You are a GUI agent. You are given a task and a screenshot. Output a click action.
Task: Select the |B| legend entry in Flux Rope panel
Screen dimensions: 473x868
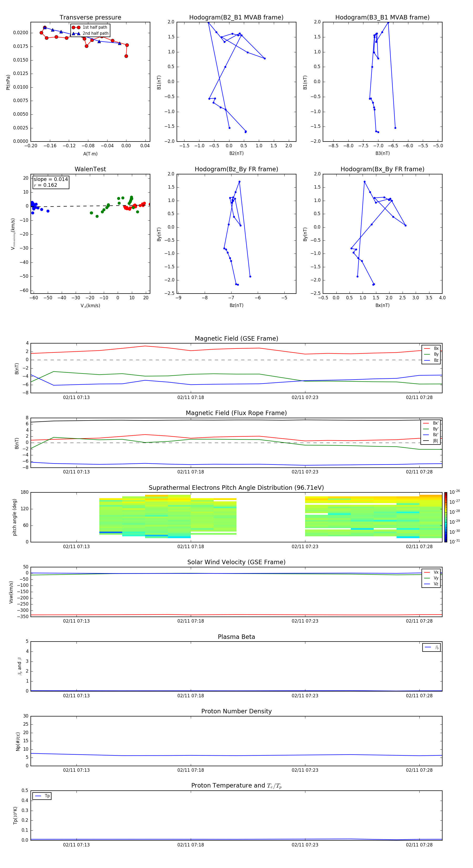point(431,441)
